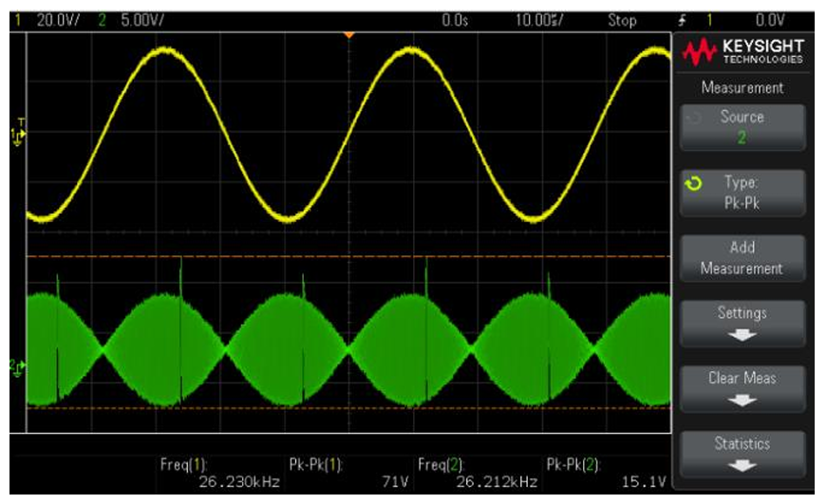This screenshot has width=827, height=504.
Task: Click the 10.00 time per division readout
Action: (539, 21)
